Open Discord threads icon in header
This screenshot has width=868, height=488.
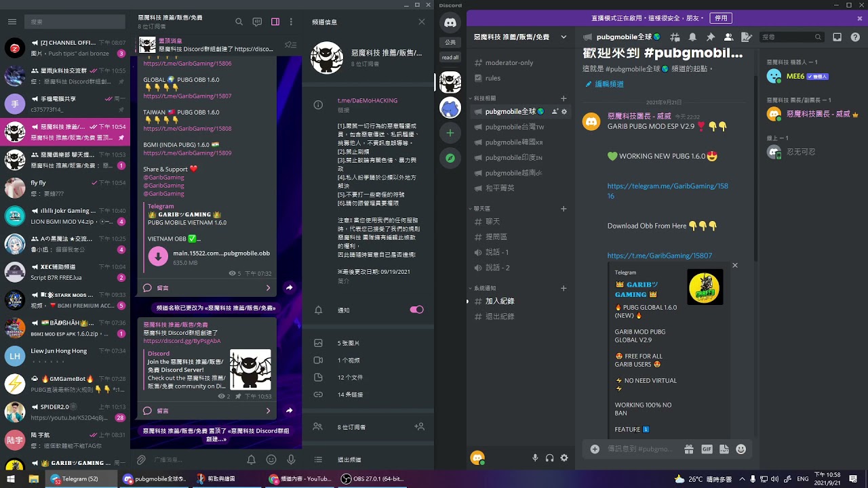pyautogui.click(x=675, y=37)
